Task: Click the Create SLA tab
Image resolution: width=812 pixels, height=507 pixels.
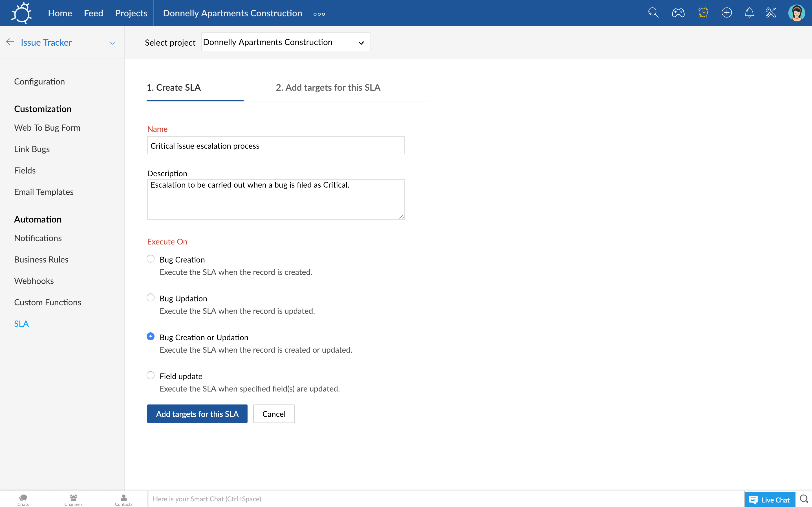Action: tap(174, 87)
